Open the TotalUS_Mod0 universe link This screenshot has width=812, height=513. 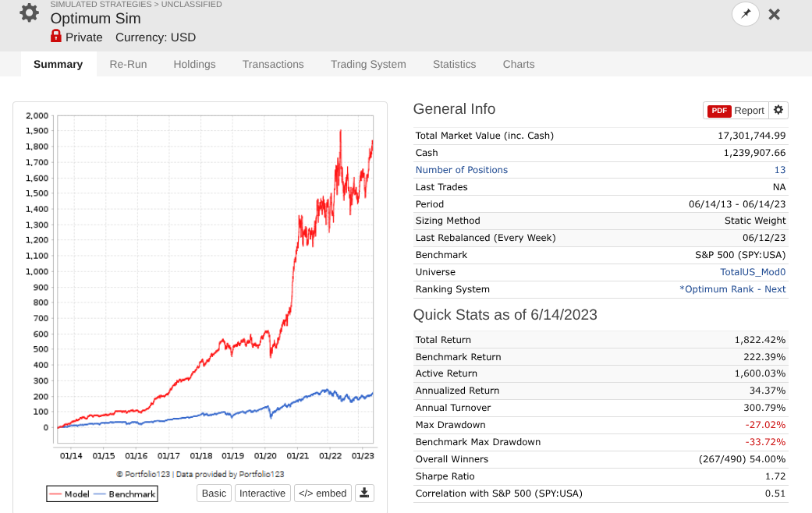(x=753, y=272)
